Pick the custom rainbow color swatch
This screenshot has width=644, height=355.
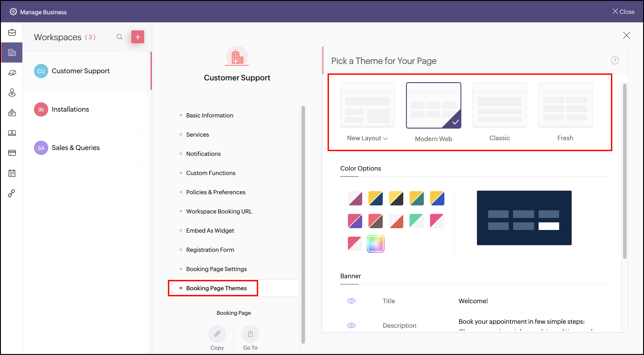[x=375, y=244]
